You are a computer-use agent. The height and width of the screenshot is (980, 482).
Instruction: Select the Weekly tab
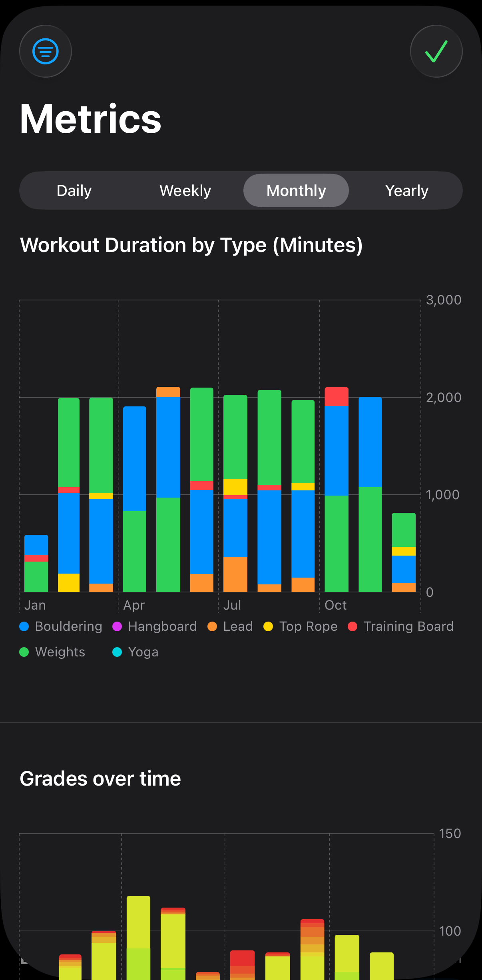point(185,191)
